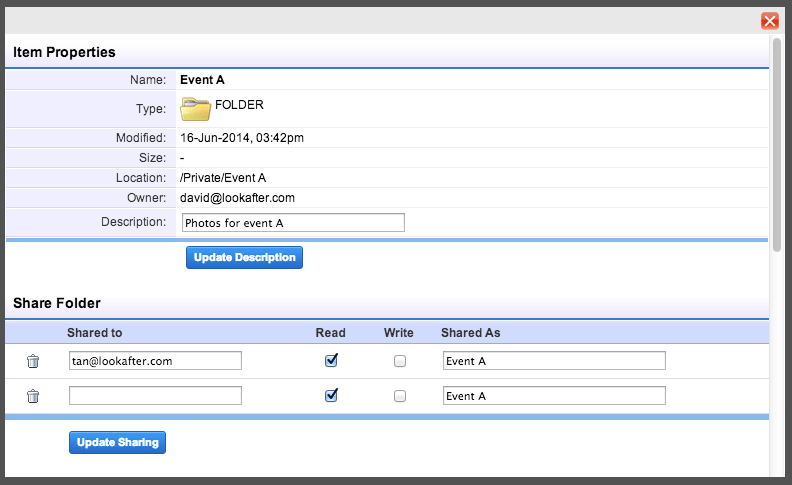Close the Item Properties dialog

point(769,20)
